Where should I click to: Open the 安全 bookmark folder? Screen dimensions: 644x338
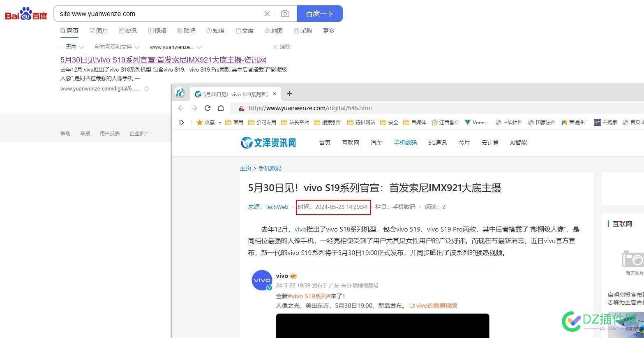click(x=389, y=122)
